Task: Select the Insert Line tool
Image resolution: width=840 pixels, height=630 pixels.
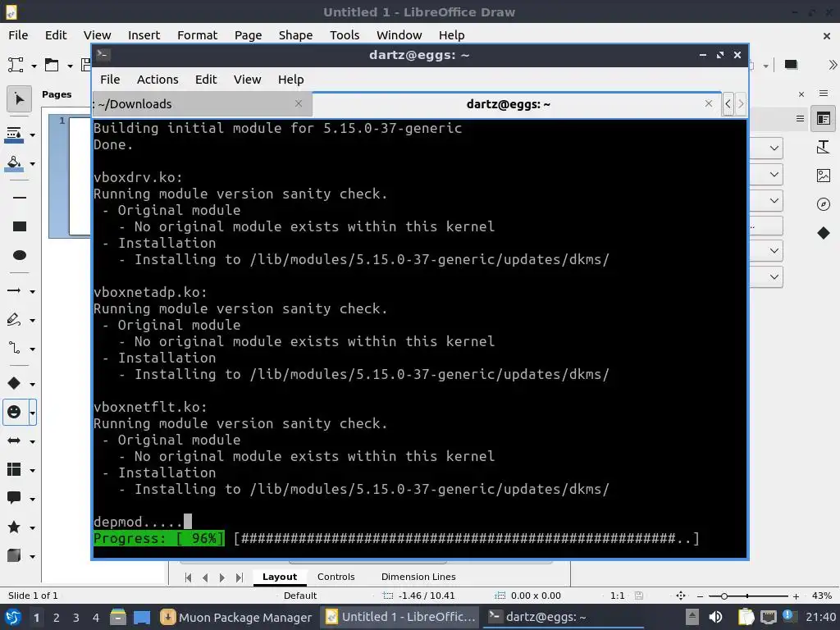Action: coord(20,198)
